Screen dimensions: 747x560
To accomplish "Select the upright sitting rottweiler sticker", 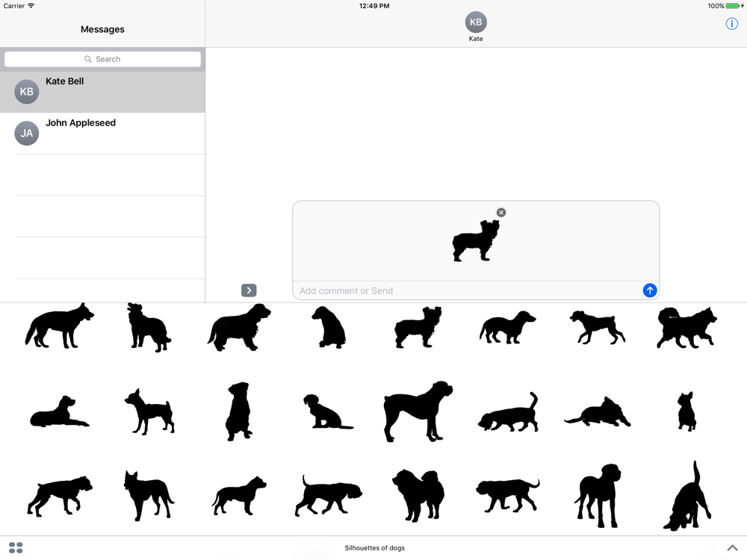I will pyautogui.click(x=239, y=411).
